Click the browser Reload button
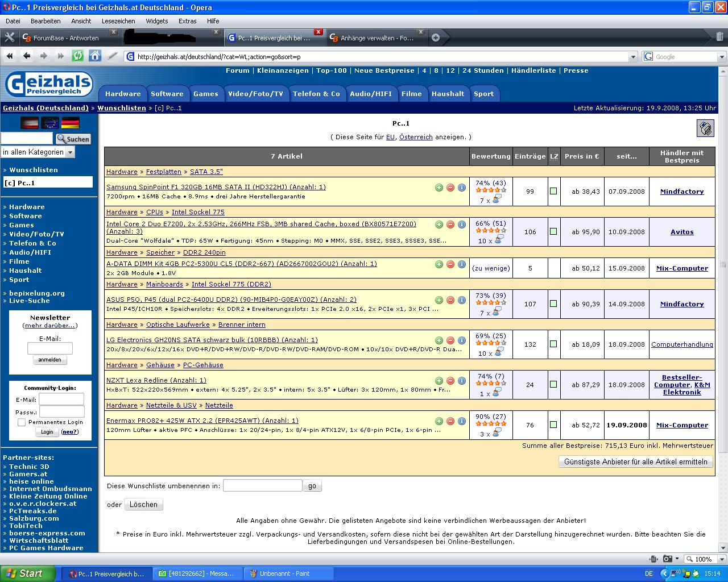 [x=78, y=56]
